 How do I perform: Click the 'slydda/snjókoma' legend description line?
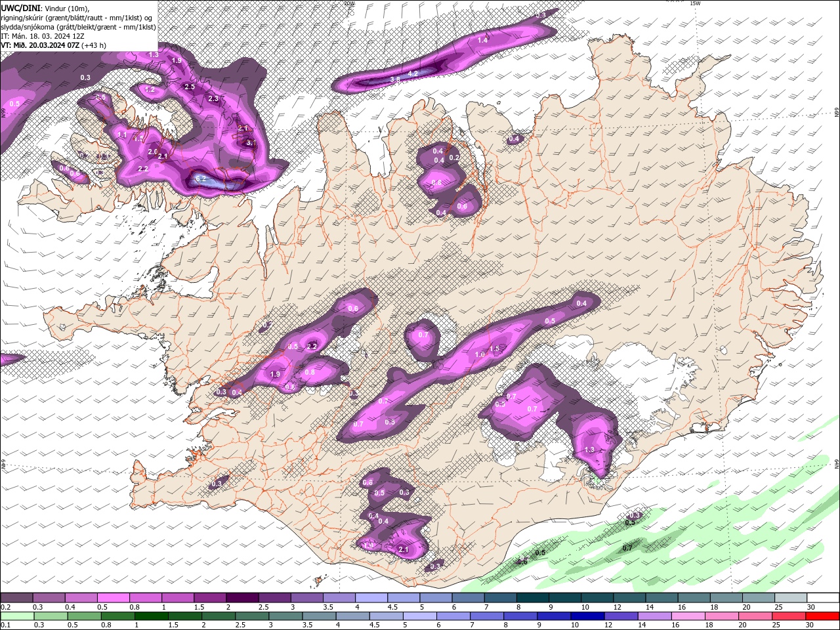79,26
